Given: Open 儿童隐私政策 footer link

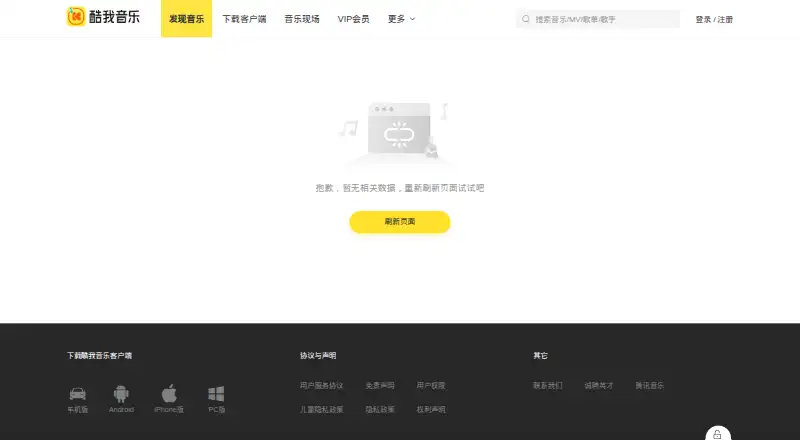Looking at the screenshot, I should [x=321, y=409].
